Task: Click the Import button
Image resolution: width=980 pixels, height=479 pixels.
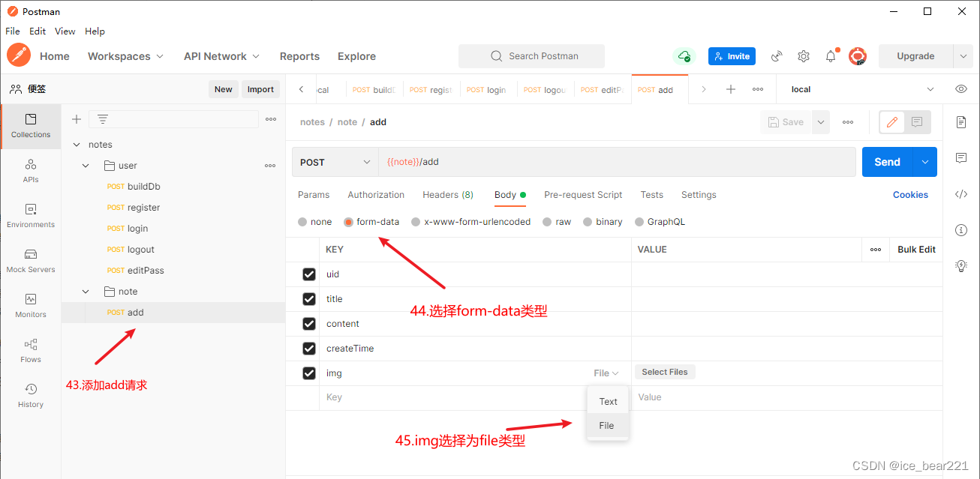Action: (x=260, y=89)
